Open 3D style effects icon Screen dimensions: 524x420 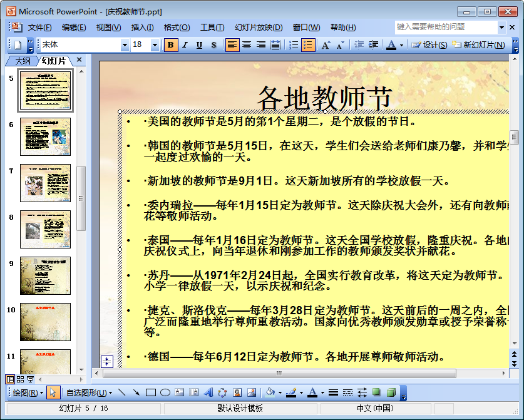coord(391,393)
